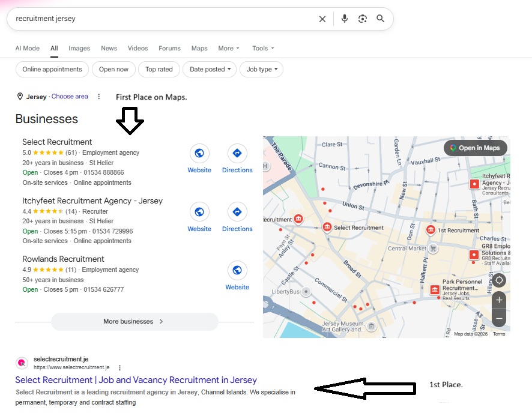This screenshot has height=416, width=532.
Task: Toggle the Top rated filter chip
Action: [159, 69]
